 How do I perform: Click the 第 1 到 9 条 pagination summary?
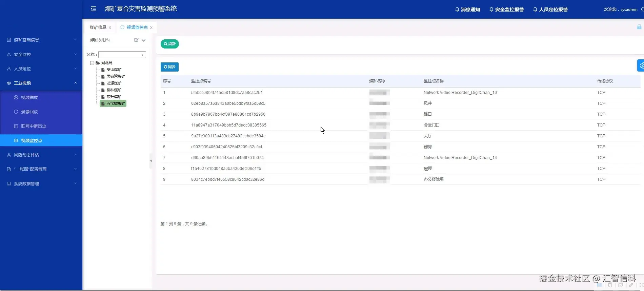coord(184,224)
